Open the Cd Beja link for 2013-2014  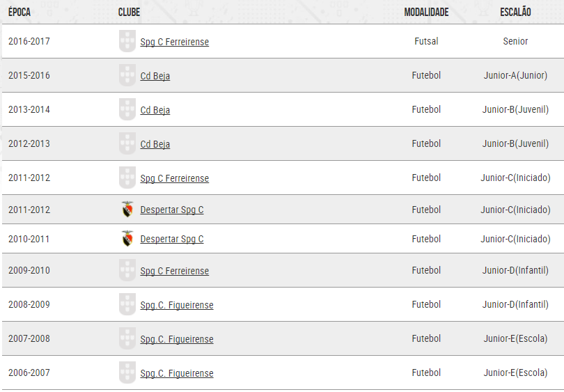(x=155, y=110)
